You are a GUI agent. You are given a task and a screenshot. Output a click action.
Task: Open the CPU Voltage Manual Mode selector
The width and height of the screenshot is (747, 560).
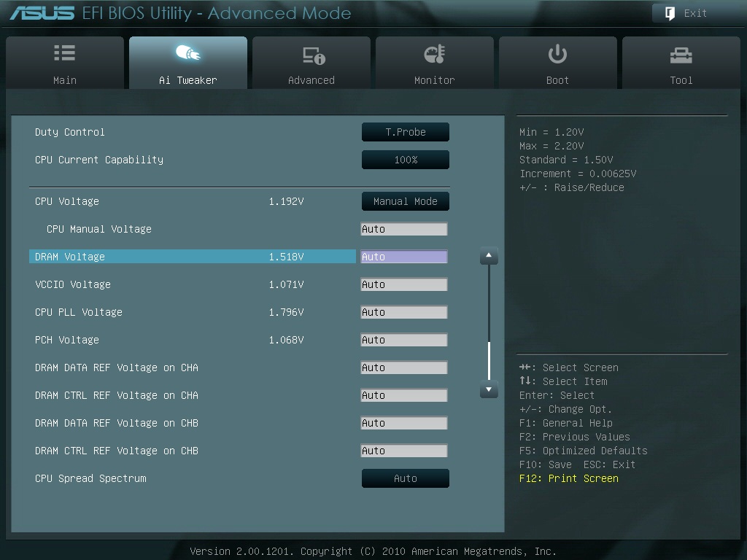tap(405, 201)
